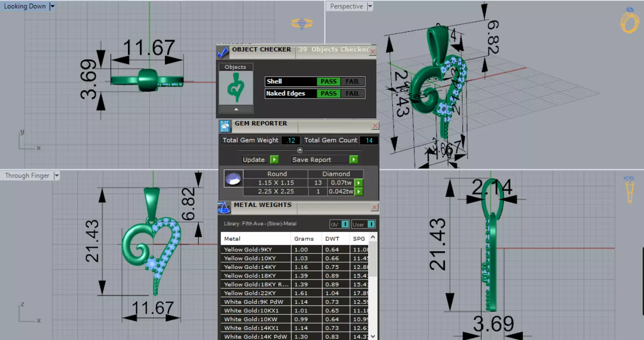Click the round diamond gem icon
The width and height of the screenshot is (644, 340).
coord(234,178)
